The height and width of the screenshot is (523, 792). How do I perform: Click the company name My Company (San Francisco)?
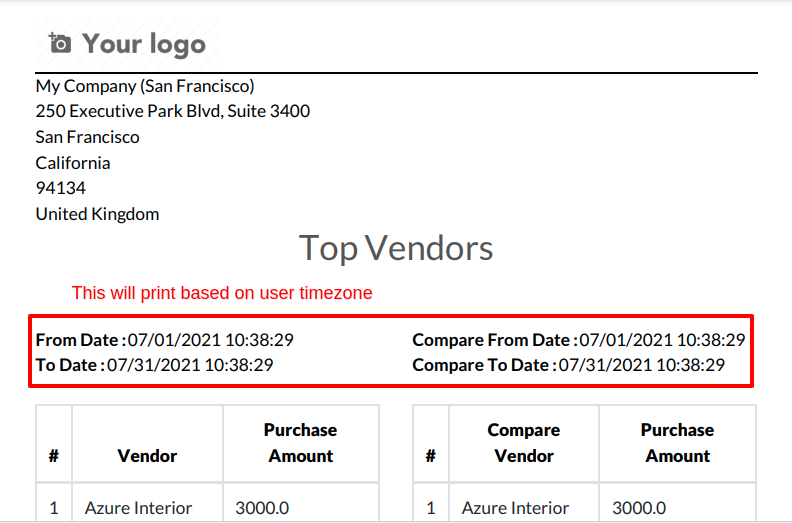pos(145,86)
